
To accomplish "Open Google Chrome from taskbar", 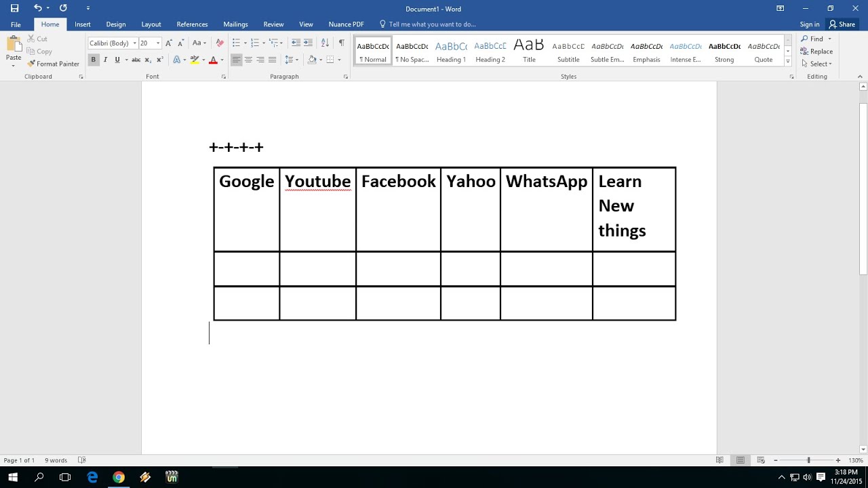I will (x=119, y=477).
